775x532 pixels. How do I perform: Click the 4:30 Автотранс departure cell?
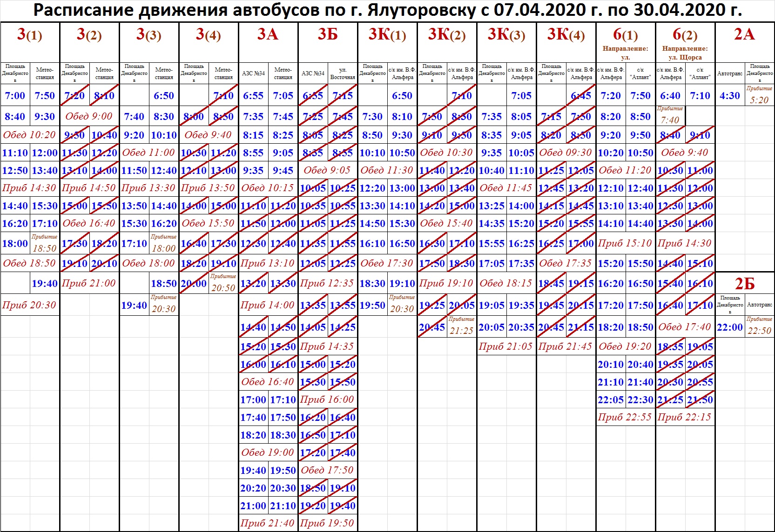pos(729,96)
